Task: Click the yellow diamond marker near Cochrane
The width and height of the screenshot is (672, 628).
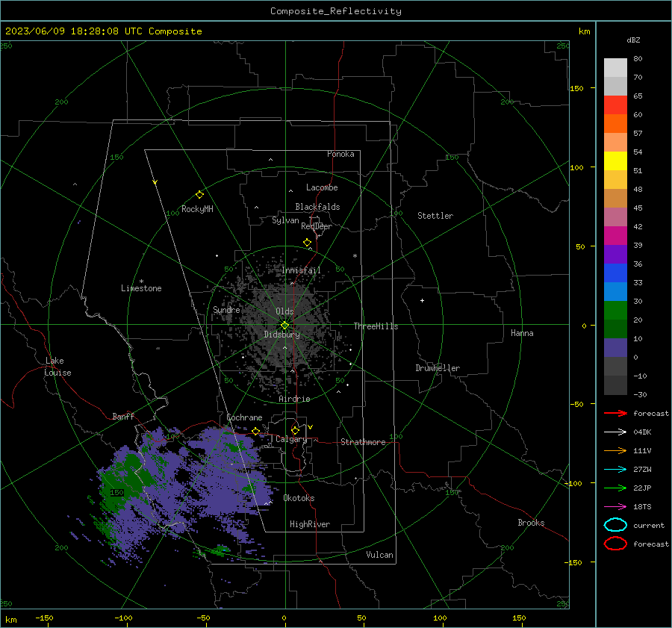Action: [255, 431]
